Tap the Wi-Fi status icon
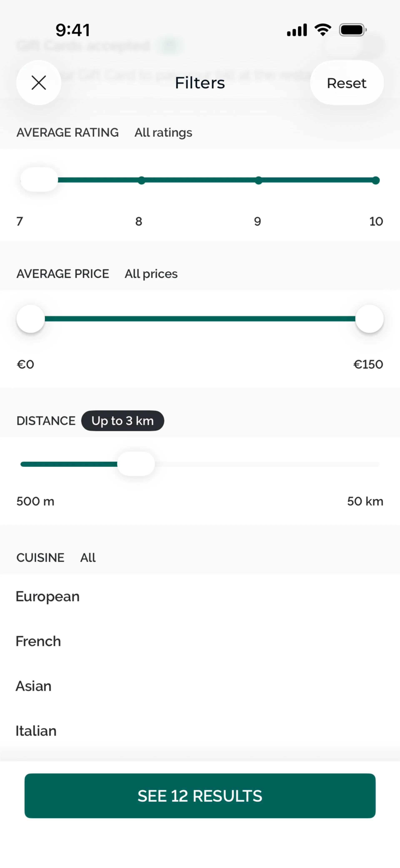 tap(322, 30)
